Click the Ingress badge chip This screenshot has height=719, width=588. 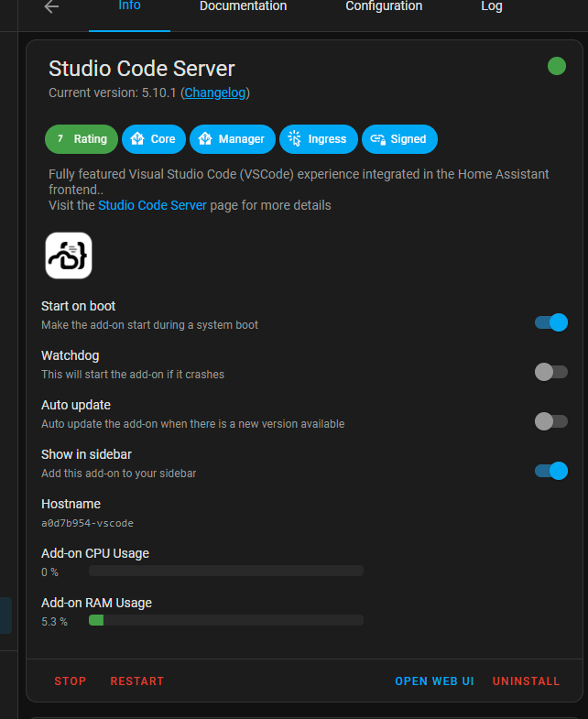click(x=318, y=139)
